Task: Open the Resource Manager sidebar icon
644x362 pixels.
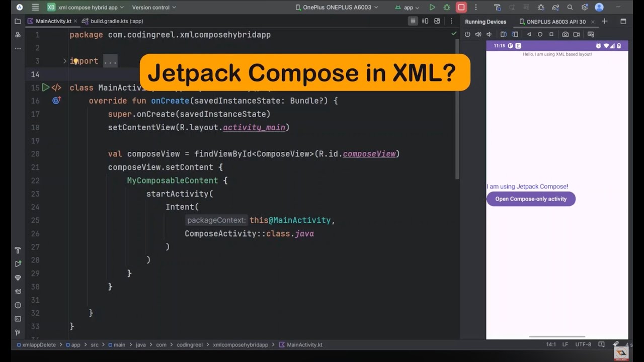Action: coord(18,35)
